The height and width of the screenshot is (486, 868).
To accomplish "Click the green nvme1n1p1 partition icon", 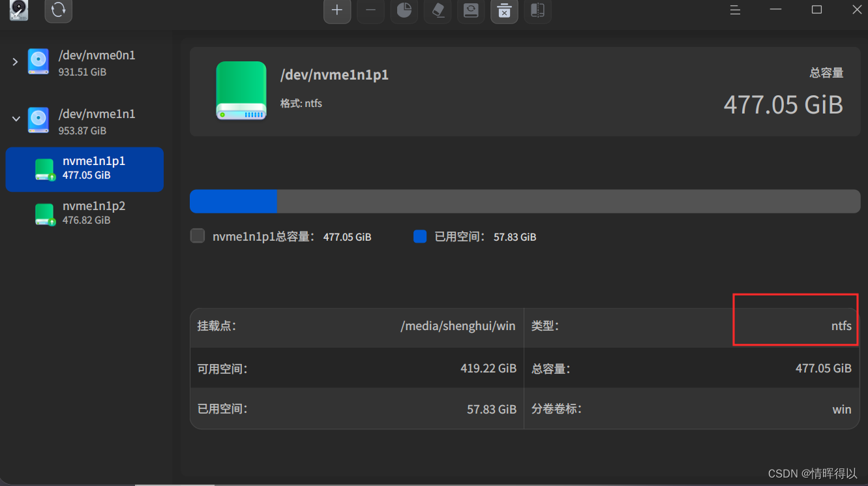I will click(44, 170).
